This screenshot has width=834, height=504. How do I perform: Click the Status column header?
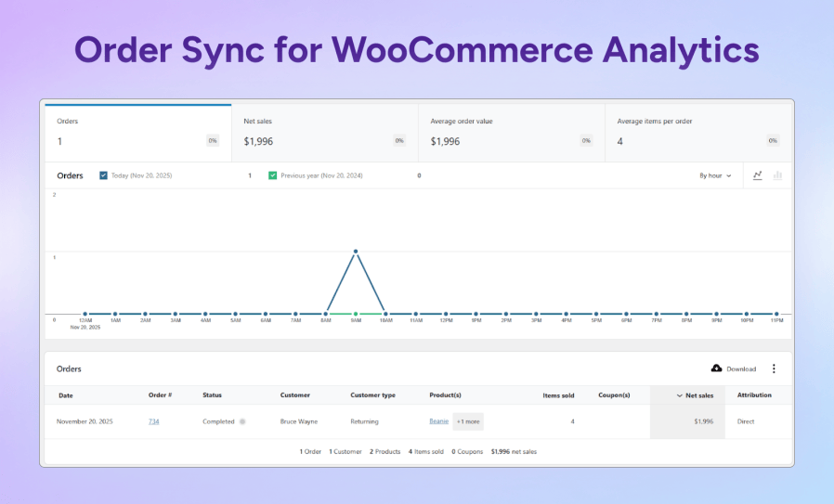pos(213,395)
